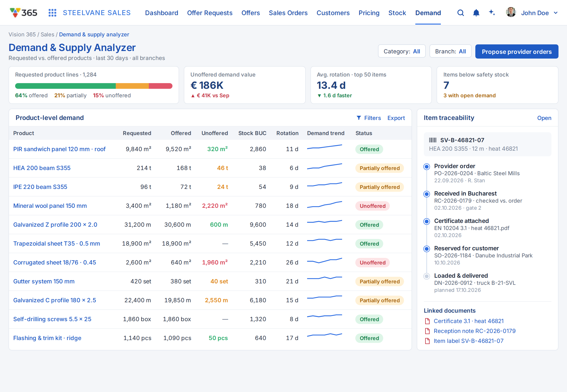Screen dimensions: 567x392
Task: Click the Vision 365 logo
Action: 24,13
